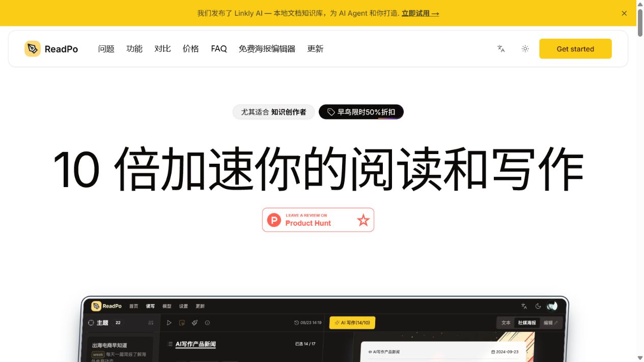Image resolution: width=644 pixels, height=362 pixels.
Task: Open the 问题 nav menu item
Action: 106,49
